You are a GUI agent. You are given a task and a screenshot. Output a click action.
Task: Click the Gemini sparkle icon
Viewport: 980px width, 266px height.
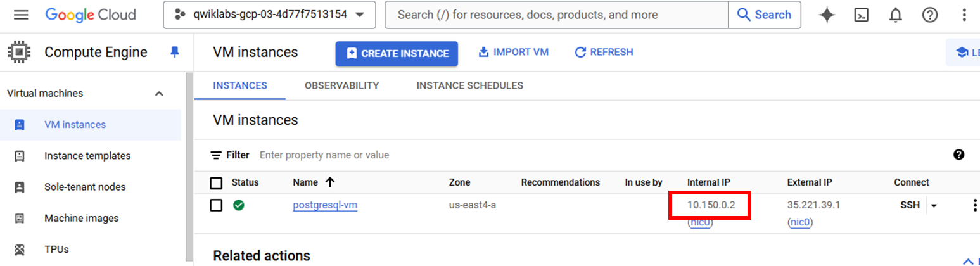tap(827, 15)
